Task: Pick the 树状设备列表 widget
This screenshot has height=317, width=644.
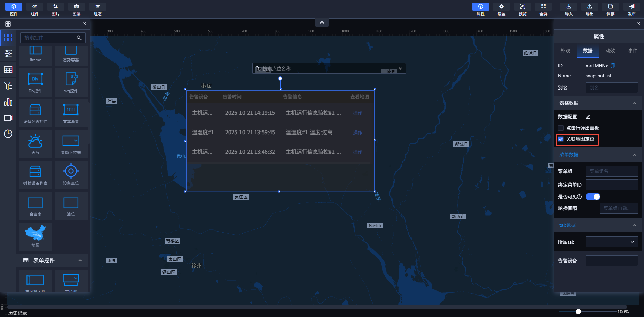Action: pos(35,175)
